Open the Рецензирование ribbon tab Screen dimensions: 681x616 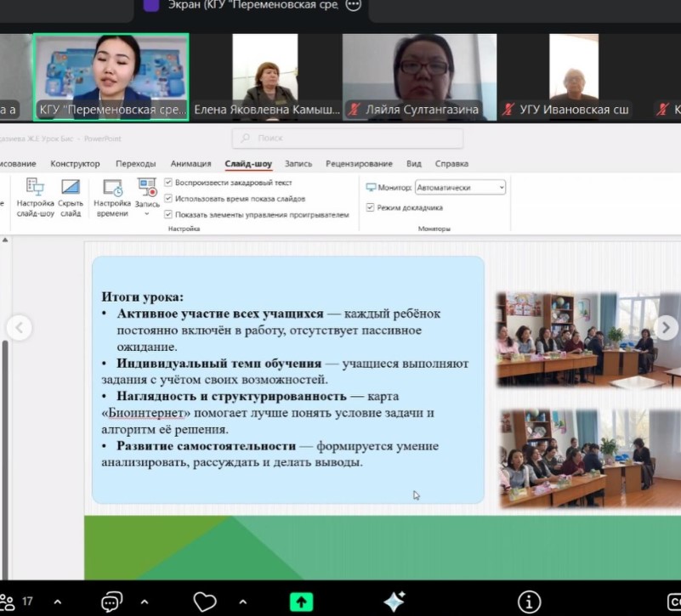358,164
